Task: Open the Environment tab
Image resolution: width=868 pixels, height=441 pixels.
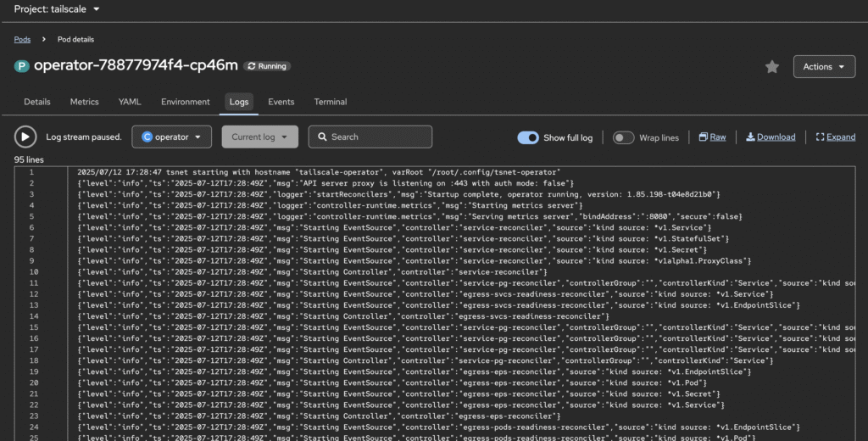Action: (186, 102)
